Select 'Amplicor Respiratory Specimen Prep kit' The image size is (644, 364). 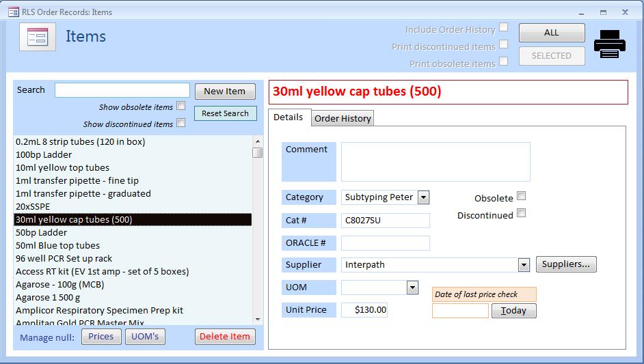(x=133, y=311)
